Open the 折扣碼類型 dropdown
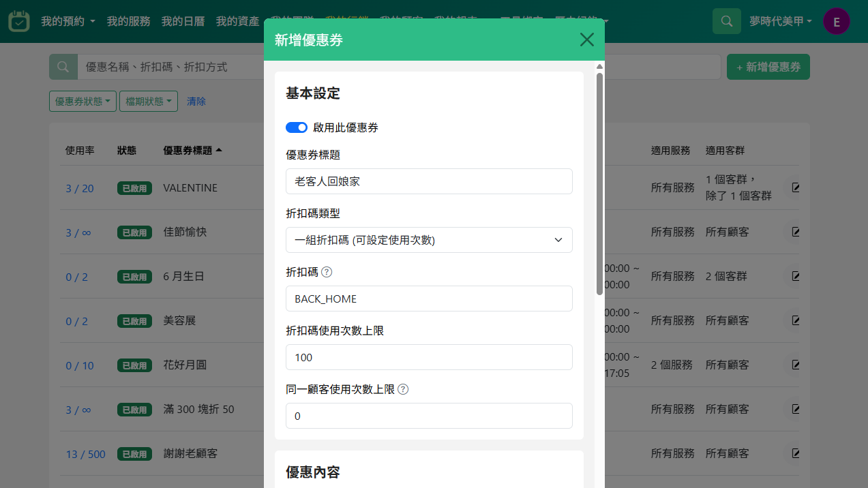 point(429,240)
